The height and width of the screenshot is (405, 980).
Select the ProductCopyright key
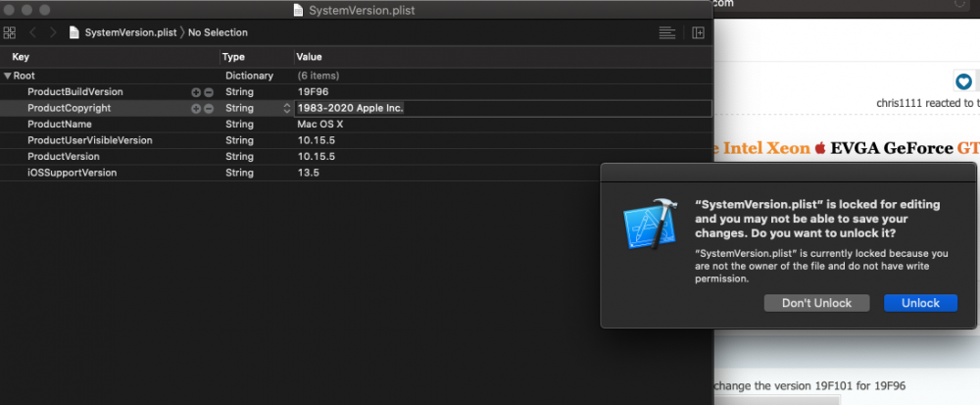tap(69, 108)
